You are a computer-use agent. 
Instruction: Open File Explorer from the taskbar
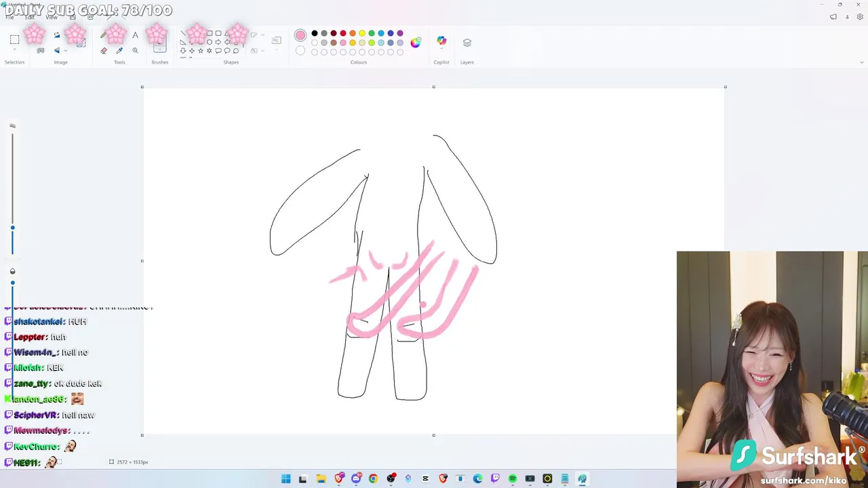pyautogui.click(x=321, y=479)
